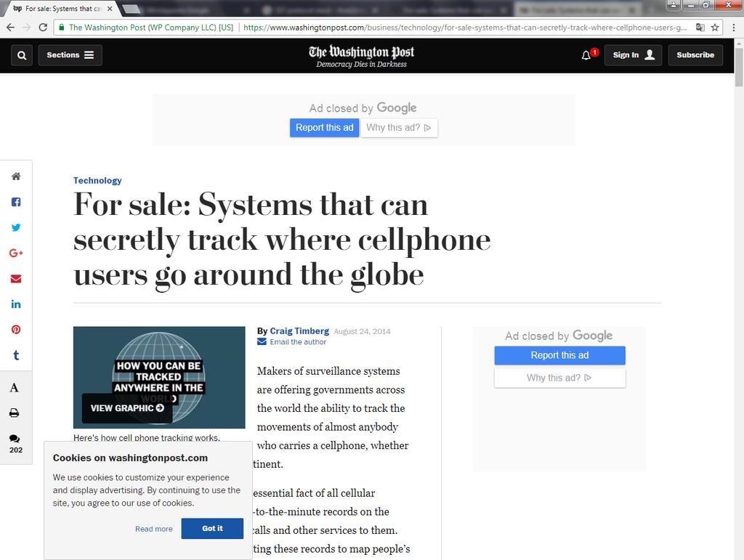The width and height of the screenshot is (744, 560).
Task: Share article on Google Plus
Action: tap(16, 253)
